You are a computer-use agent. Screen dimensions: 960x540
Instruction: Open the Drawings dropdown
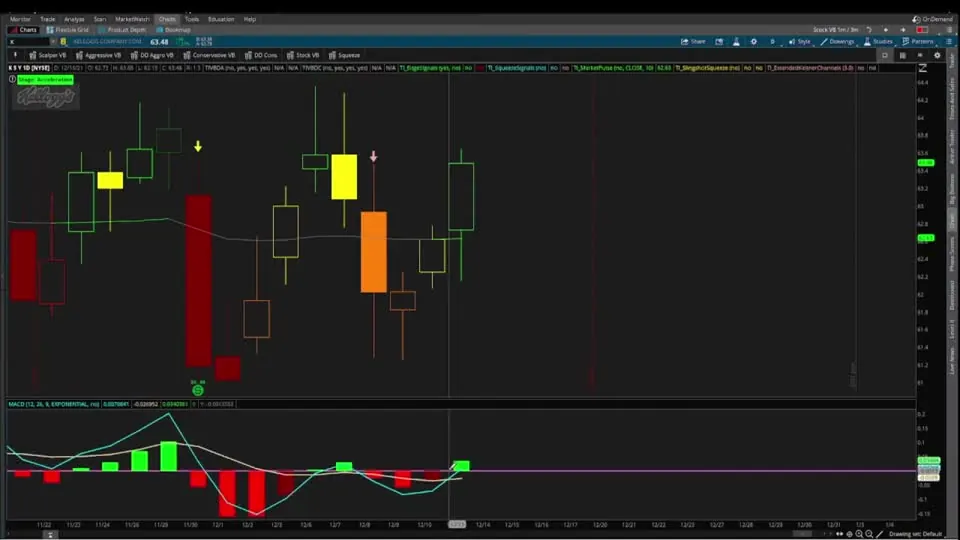point(837,42)
